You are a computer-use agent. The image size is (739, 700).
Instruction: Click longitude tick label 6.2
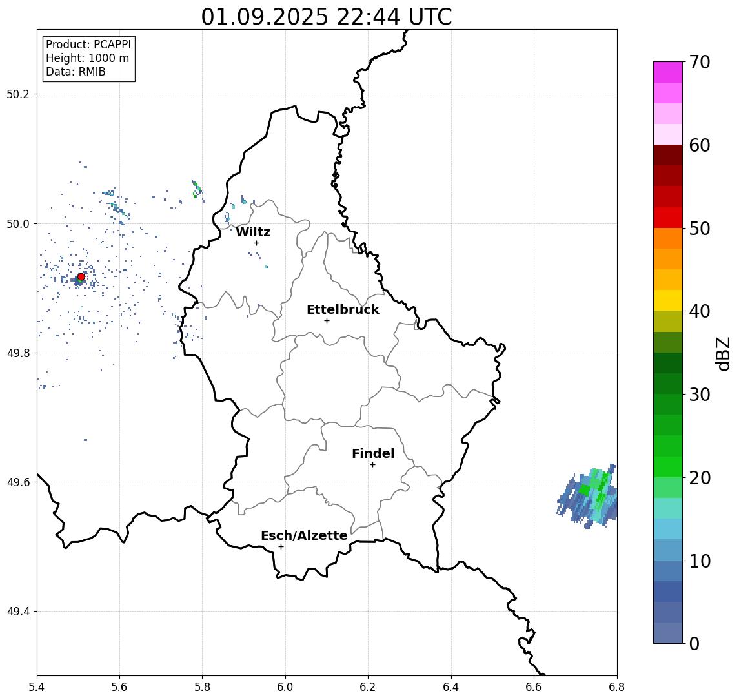click(x=368, y=687)
